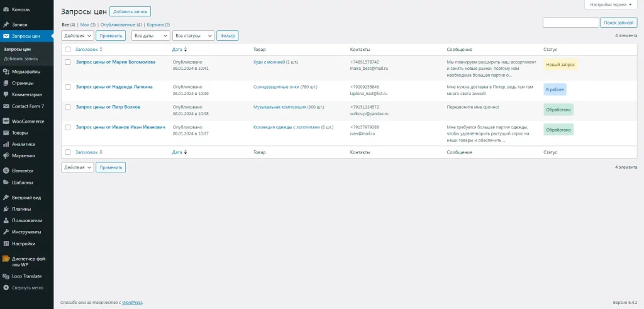The width and height of the screenshot is (644, 309).
Task: Open the top Действия bulk actions dropdown
Action: point(77,36)
